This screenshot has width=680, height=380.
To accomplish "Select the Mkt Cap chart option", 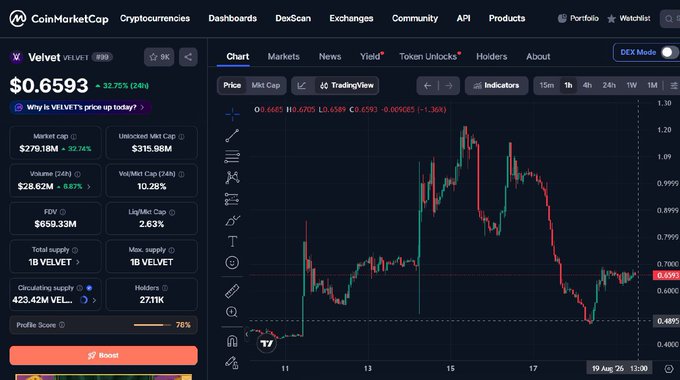I will (x=266, y=85).
